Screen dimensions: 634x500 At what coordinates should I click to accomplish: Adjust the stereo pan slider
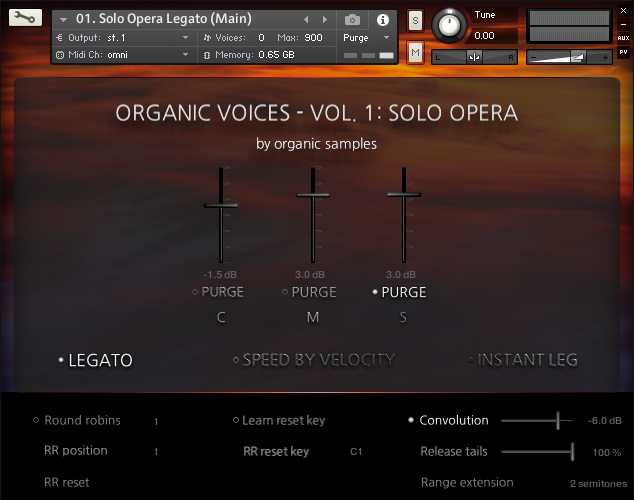474,57
